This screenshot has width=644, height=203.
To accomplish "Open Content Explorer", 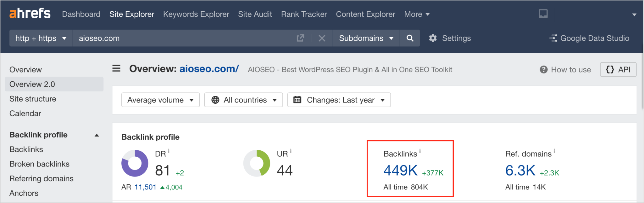I will [x=365, y=14].
